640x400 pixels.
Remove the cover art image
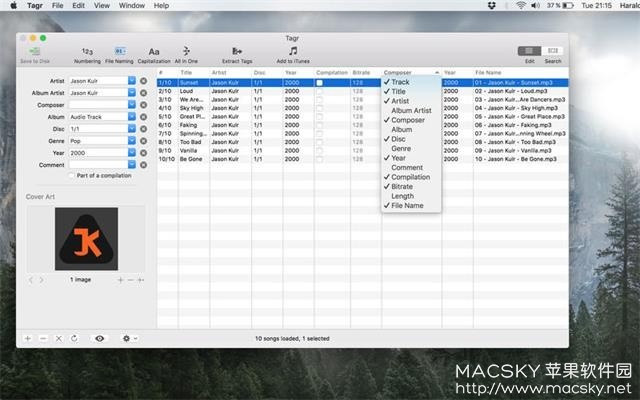point(131,280)
